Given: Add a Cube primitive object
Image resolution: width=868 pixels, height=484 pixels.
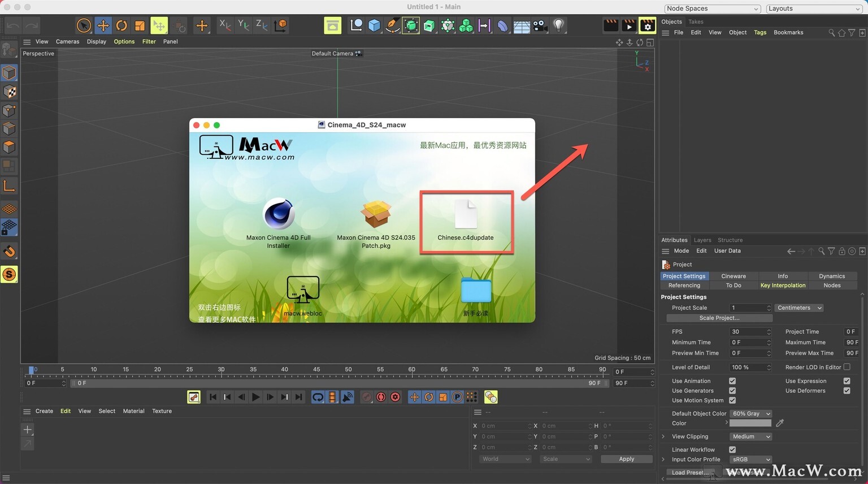Looking at the screenshot, I should pyautogui.click(x=374, y=25).
